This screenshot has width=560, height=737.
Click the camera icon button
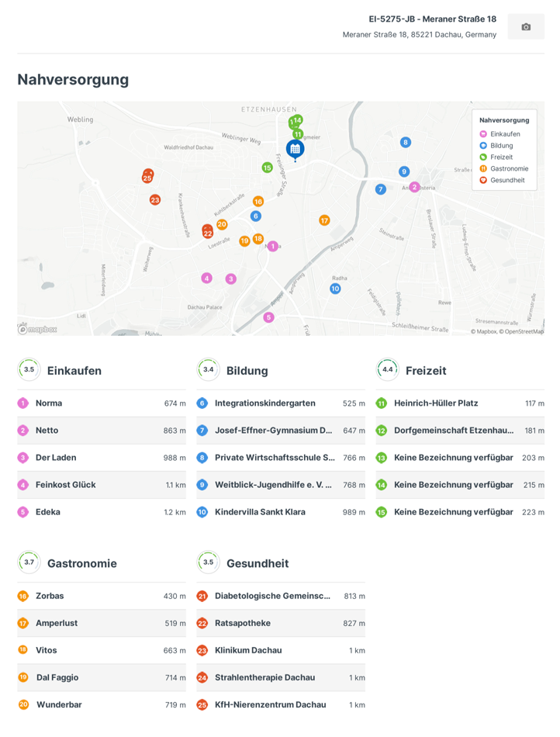[526, 27]
